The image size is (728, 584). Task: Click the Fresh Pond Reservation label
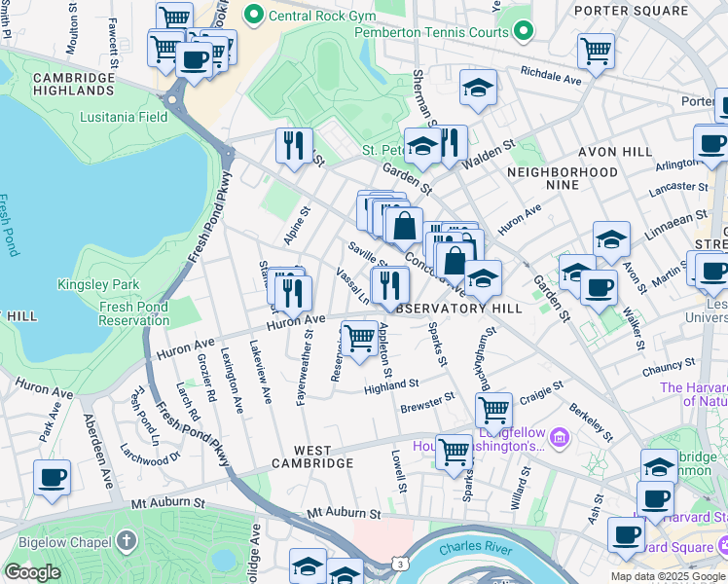(133, 313)
